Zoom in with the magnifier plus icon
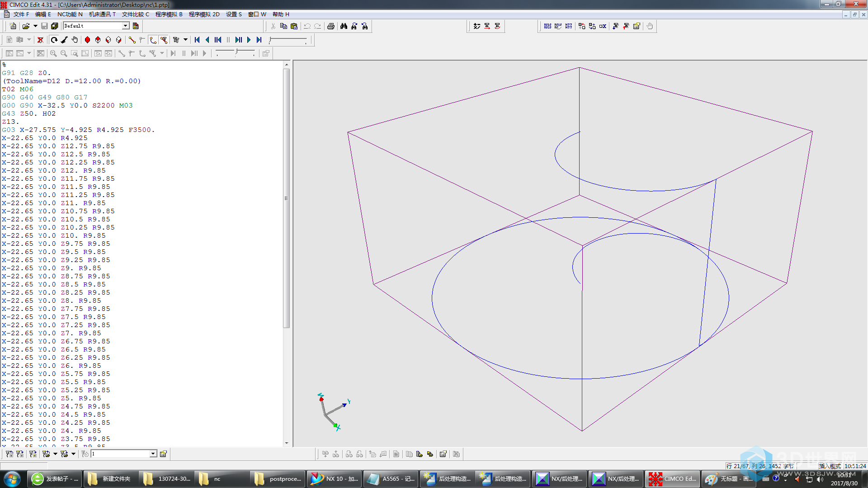This screenshot has height=488, width=868. click(x=53, y=53)
